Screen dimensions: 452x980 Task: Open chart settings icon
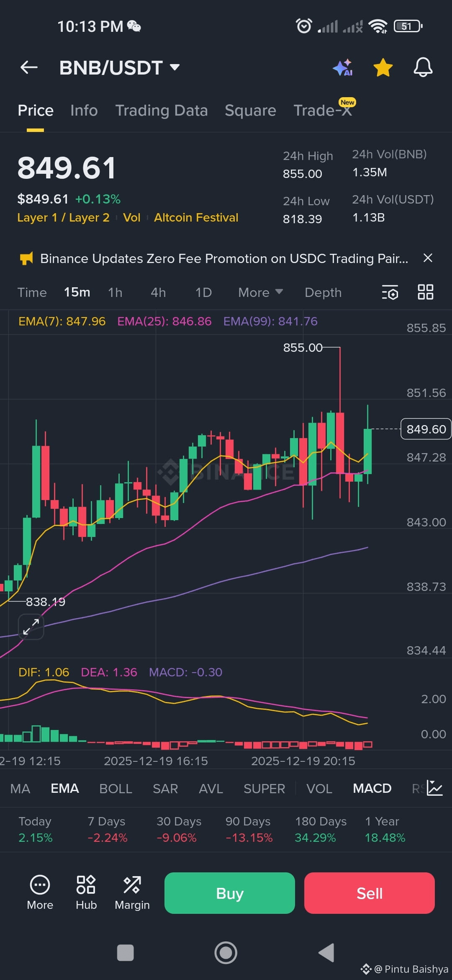click(x=390, y=292)
